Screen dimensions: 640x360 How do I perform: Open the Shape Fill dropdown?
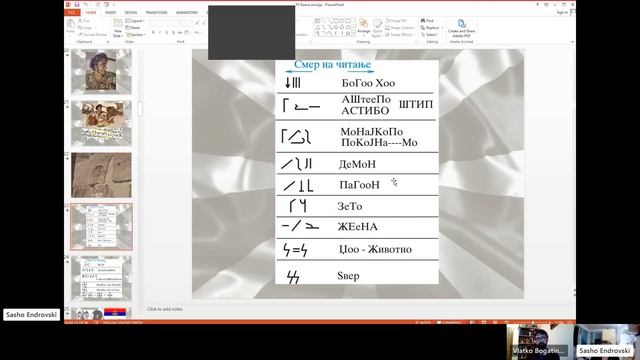[397, 20]
